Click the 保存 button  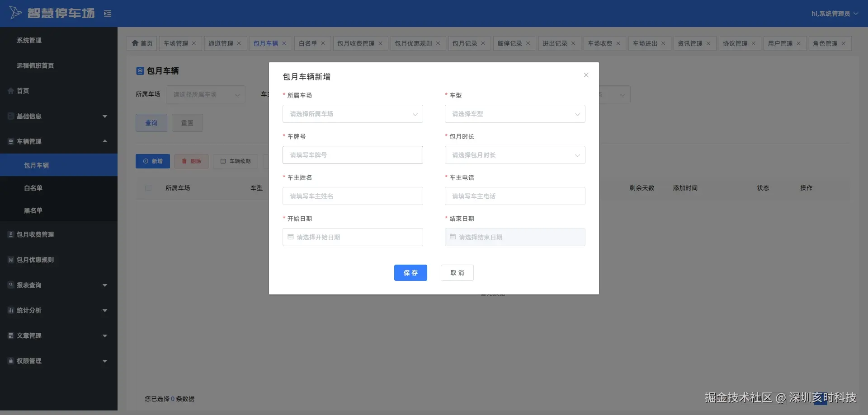(410, 273)
